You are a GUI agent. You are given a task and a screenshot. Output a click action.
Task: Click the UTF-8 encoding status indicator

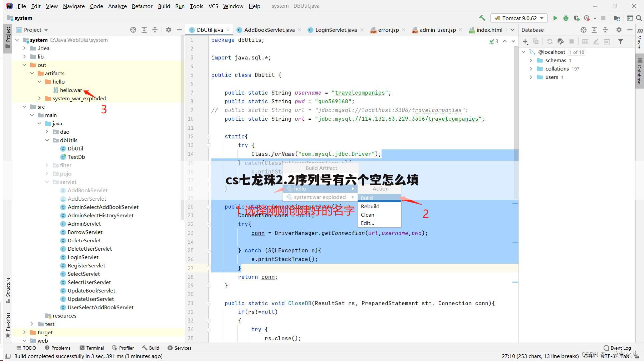(608, 356)
